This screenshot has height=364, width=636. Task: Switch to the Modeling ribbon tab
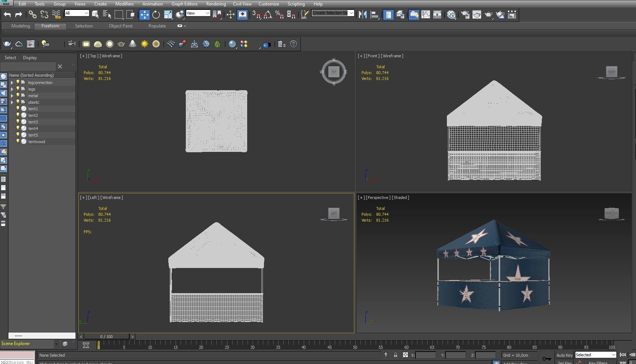[20, 26]
